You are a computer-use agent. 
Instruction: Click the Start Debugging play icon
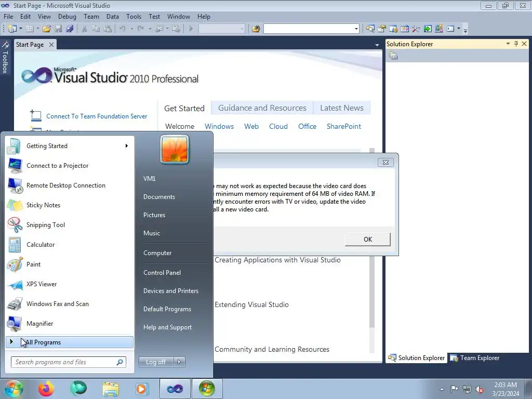191,29
